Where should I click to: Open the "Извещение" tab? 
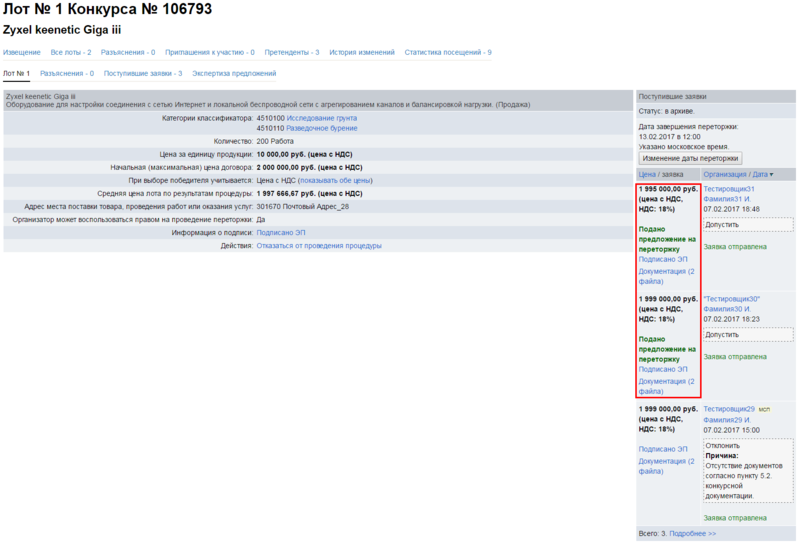21,52
